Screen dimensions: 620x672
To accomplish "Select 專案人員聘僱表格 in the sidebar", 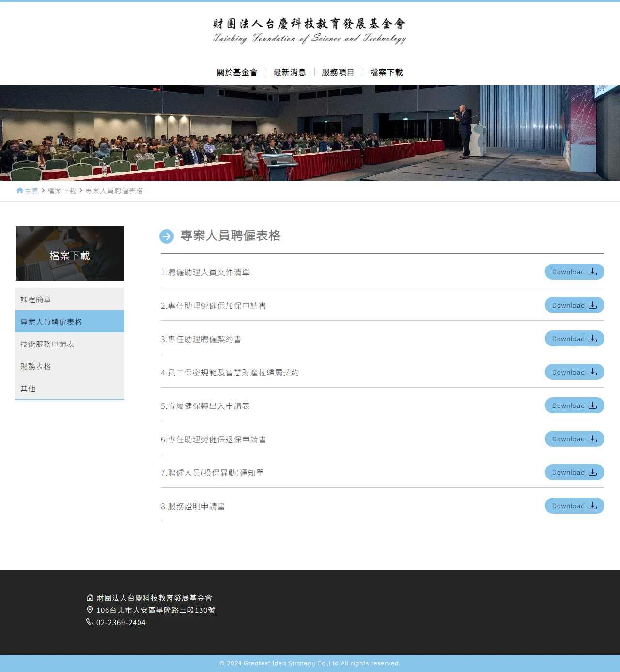I will [70, 322].
